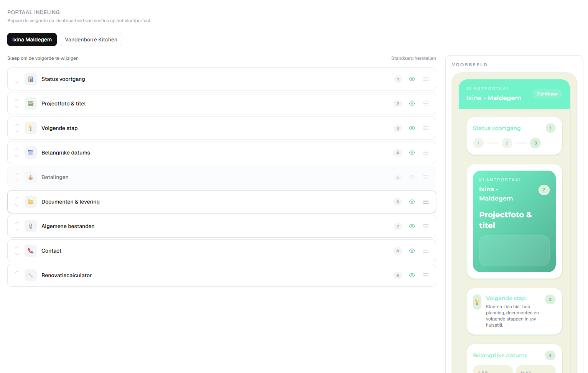Click step circle 1 in preview progress
The height and width of the screenshot is (373, 588).
point(478,143)
